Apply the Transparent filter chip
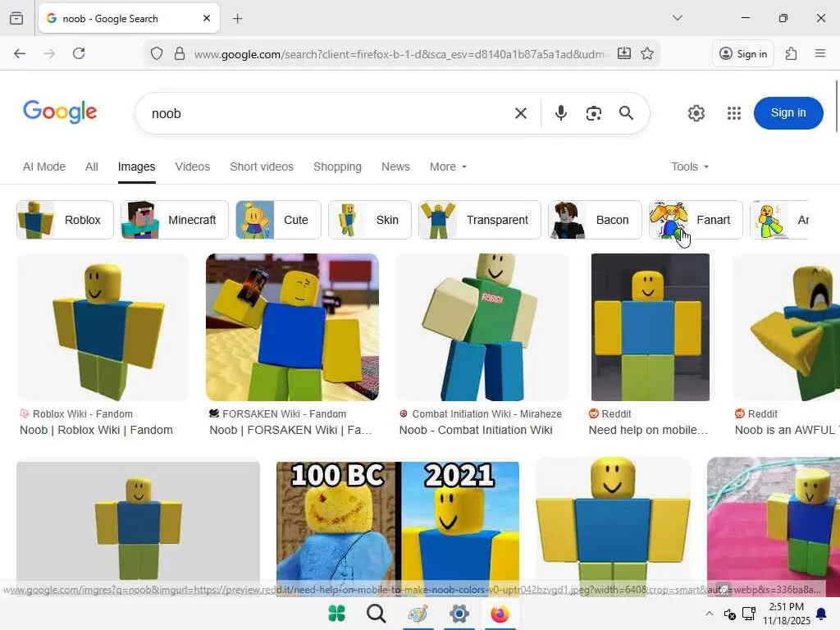The image size is (840, 630). [479, 220]
